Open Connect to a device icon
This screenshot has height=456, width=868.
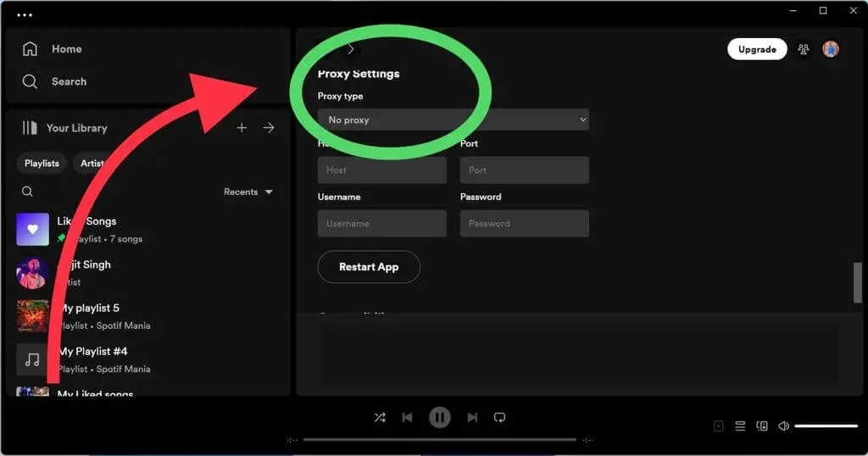762,426
